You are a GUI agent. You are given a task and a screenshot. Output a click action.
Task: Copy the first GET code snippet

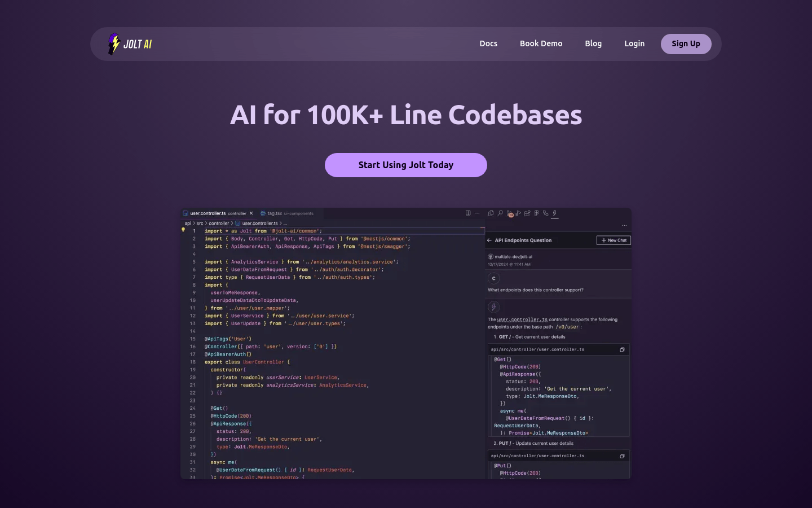622,349
